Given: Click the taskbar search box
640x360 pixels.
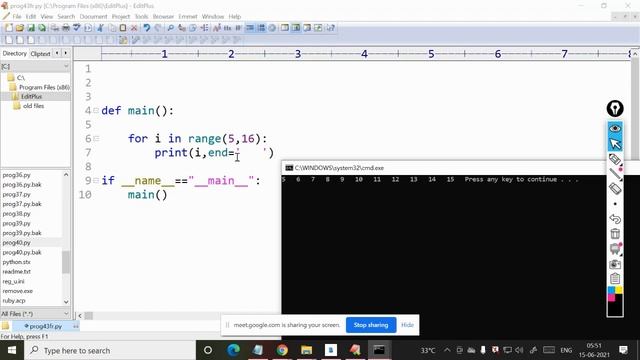Looking at the screenshot, I should tap(110, 350).
